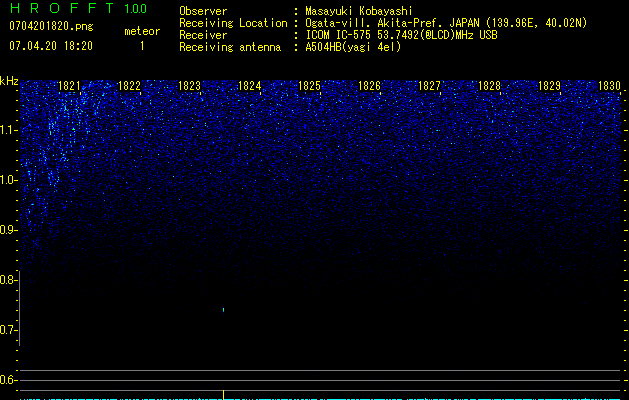The image size is (629, 400).
Task: Click the cyan meteor echo near 1823
Action: point(223,310)
